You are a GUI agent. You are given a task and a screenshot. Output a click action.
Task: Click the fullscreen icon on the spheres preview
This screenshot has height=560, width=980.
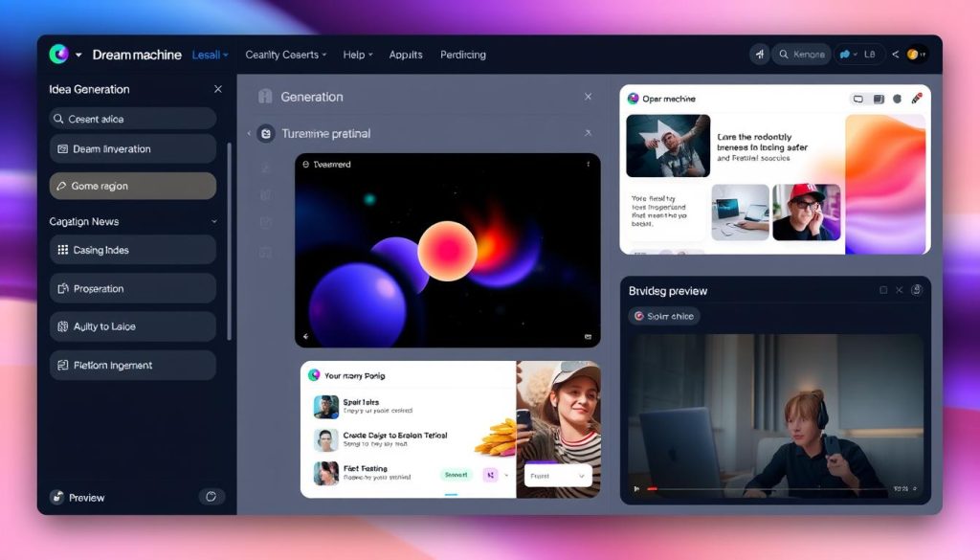[x=588, y=337]
